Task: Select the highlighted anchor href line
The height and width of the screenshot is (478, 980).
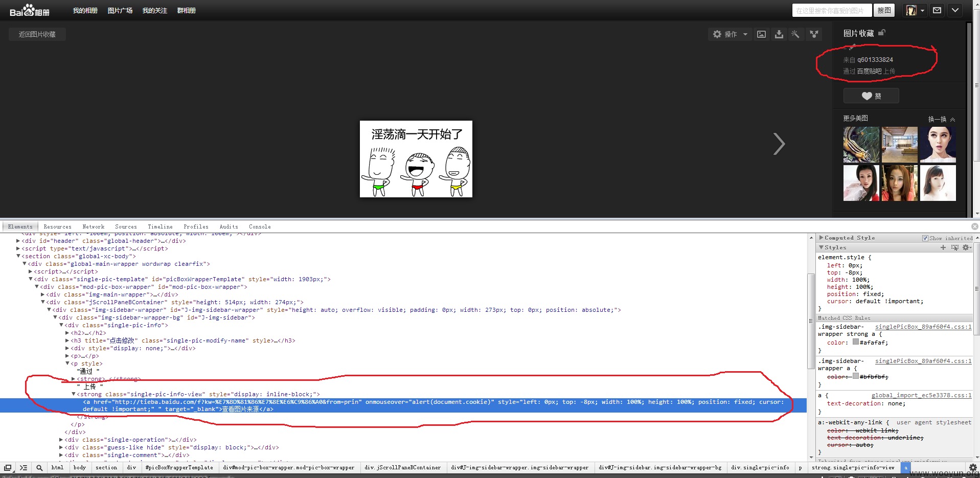Action: click(x=403, y=405)
